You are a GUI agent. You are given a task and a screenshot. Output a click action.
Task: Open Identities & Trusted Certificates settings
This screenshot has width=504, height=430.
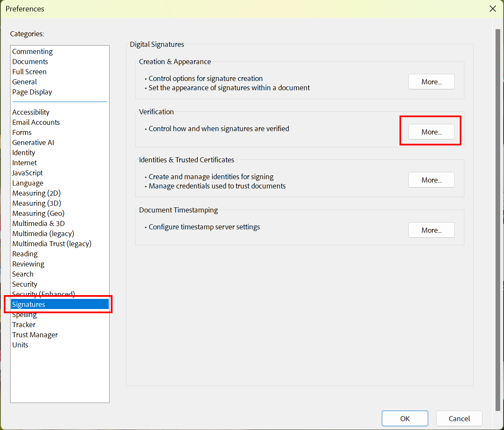(431, 180)
